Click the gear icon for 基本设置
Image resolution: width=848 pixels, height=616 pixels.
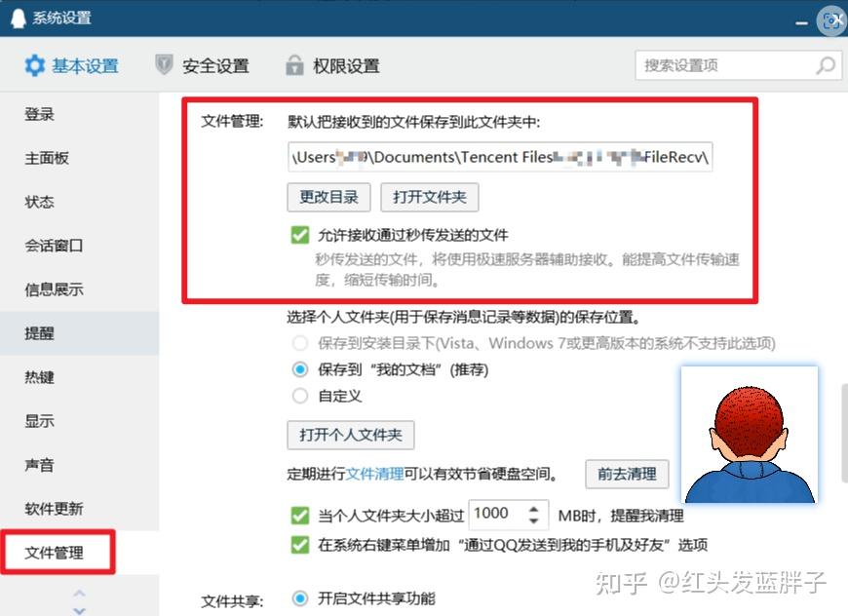click(x=35, y=65)
